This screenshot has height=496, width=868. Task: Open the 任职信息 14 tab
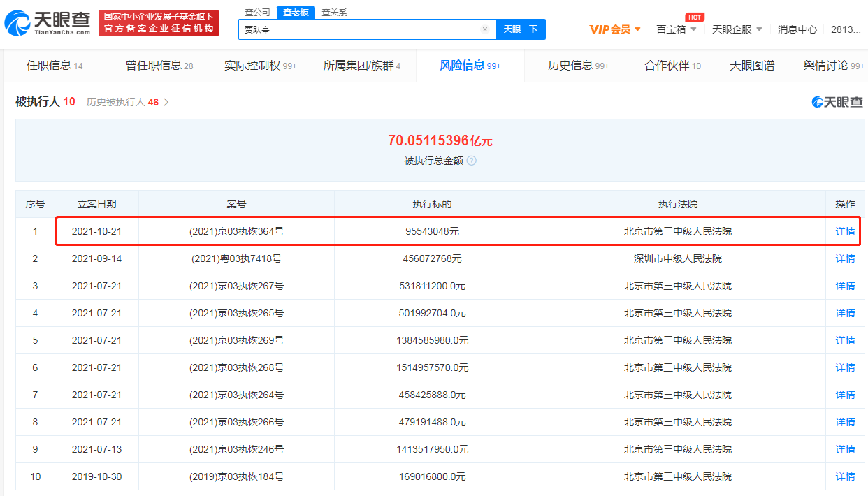click(55, 66)
